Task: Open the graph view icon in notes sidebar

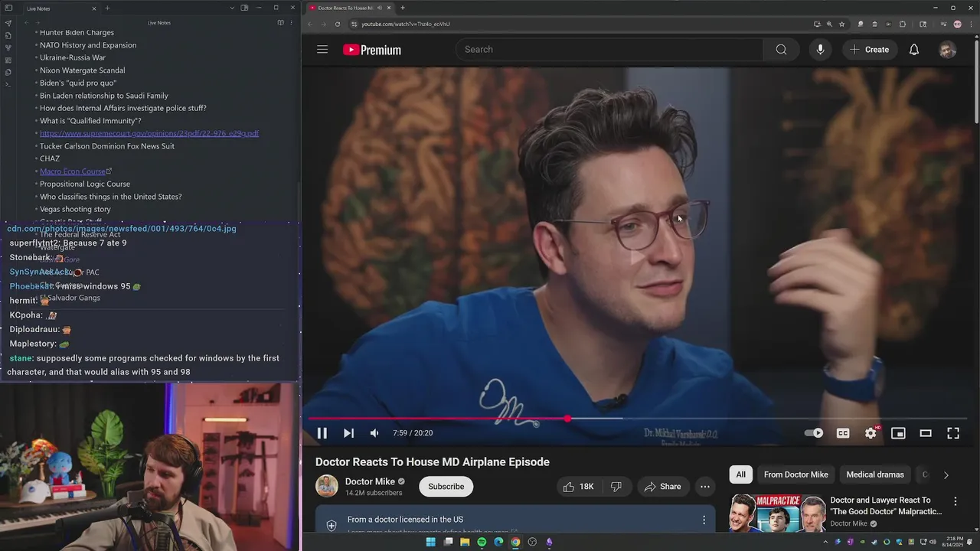Action: pyautogui.click(x=8, y=47)
